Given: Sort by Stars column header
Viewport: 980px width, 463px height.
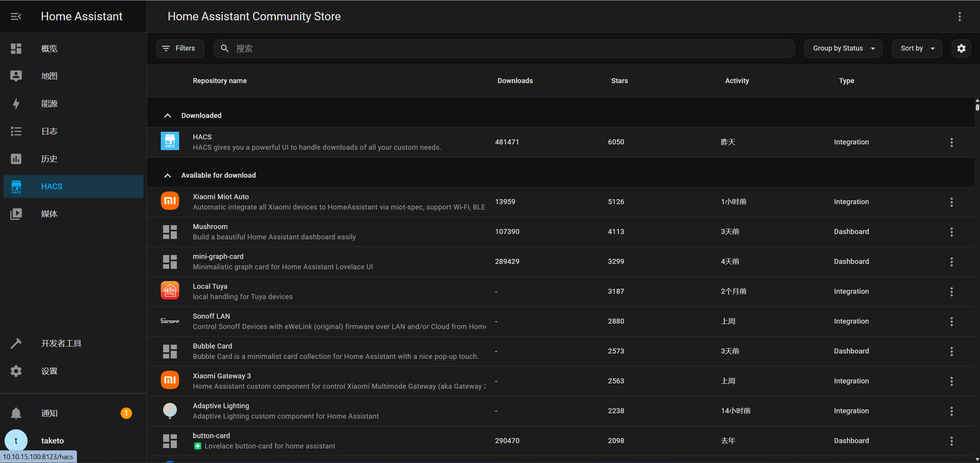Looking at the screenshot, I should (x=619, y=81).
